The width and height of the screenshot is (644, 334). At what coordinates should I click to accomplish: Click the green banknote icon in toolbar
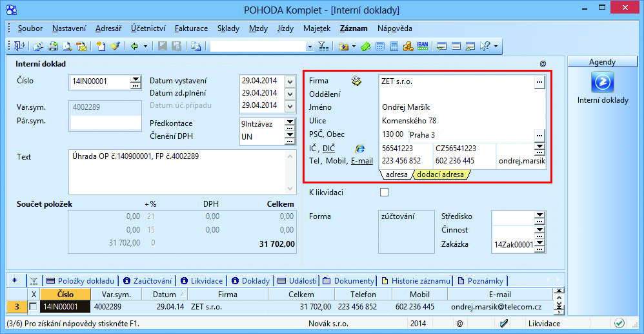click(366, 47)
